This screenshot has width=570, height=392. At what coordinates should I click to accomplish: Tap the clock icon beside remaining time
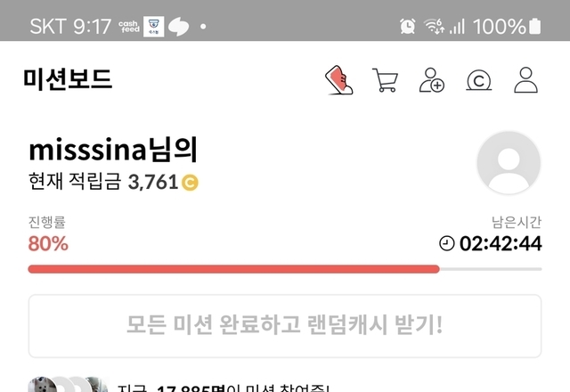coord(447,243)
